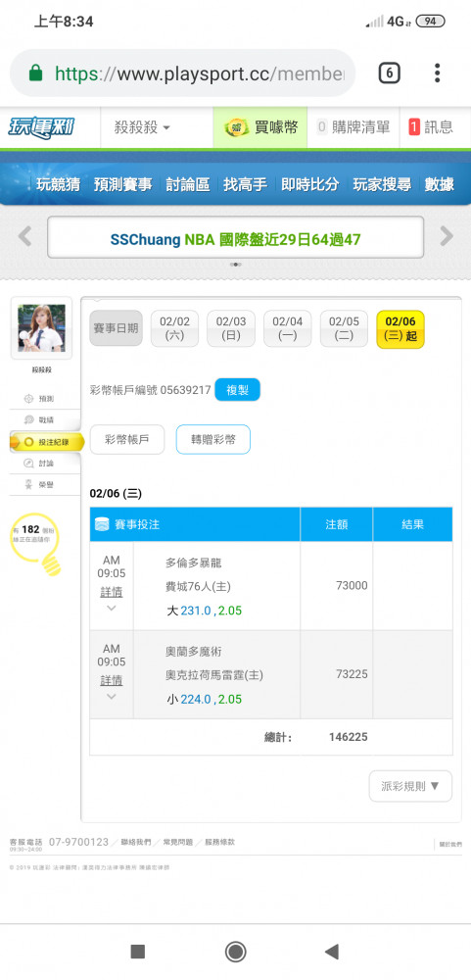This screenshot has width=471, height=980.
Task: Select the 02/05 (二) date tab
Action: [345, 328]
